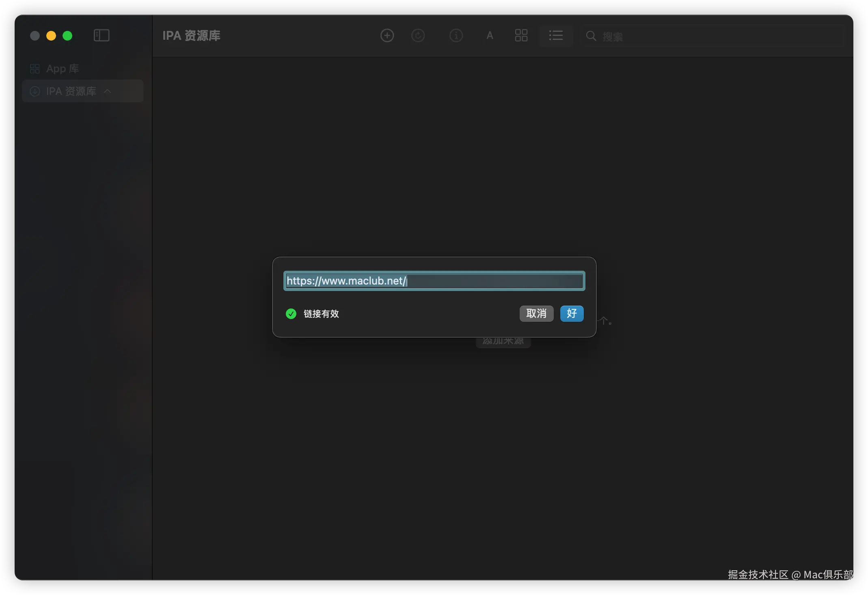The width and height of the screenshot is (868, 595).
Task: Switch to list view icon
Action: pyautogui.click(x=556, y=36)
